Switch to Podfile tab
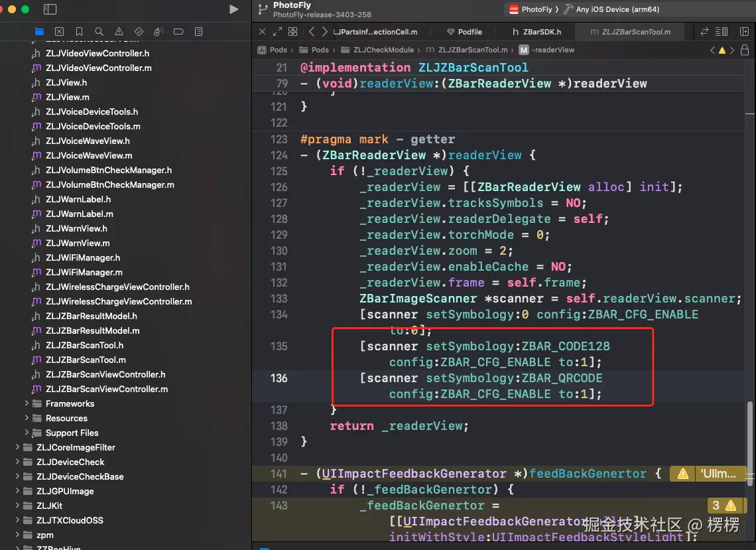Image resolution: width=756 pixels, height=550 pixels. pyautogui.click(x=464, y=32)
